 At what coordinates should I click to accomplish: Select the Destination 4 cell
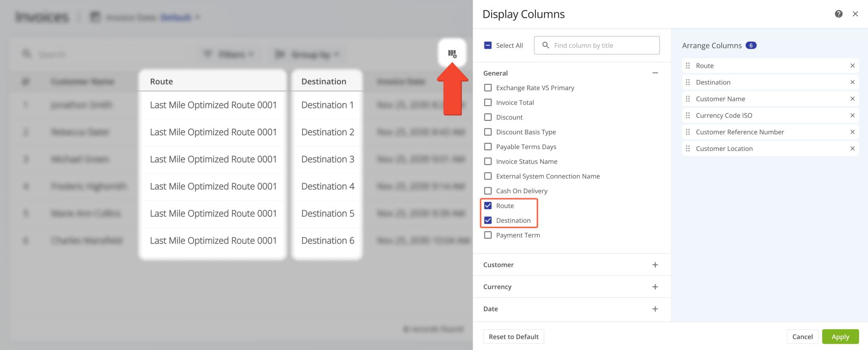[327, 186]
